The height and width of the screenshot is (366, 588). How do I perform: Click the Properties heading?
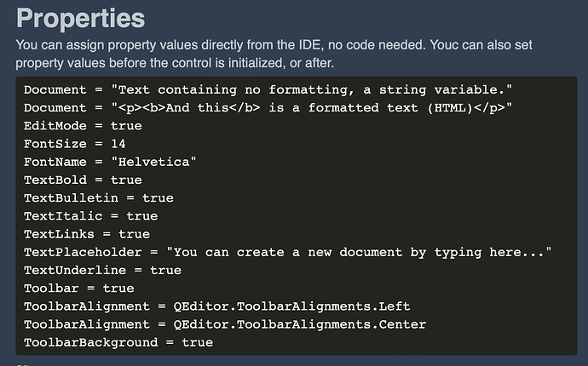80,19
